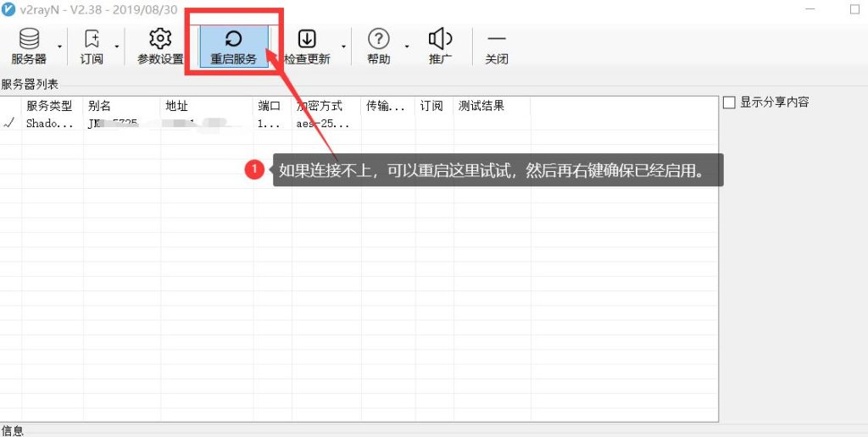
Task: Sort by 地址 column header
Action: pos(207,106)
